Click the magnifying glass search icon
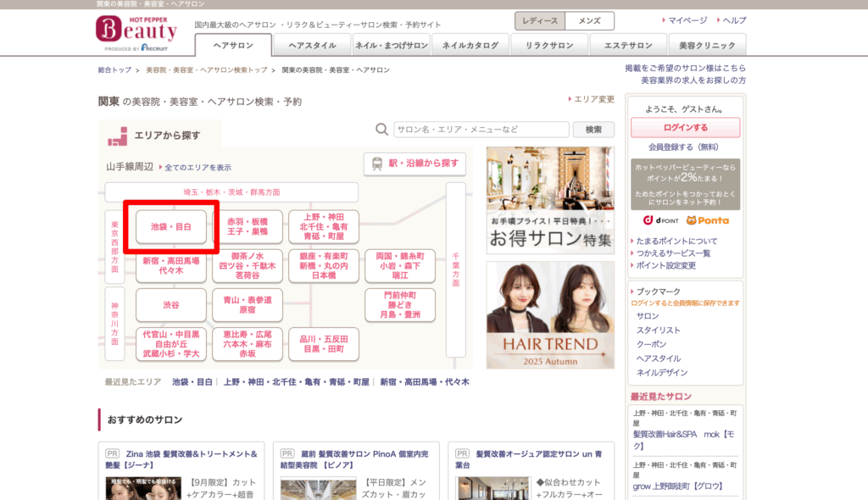This screenshot has width=868, height=500. (381, 130)
